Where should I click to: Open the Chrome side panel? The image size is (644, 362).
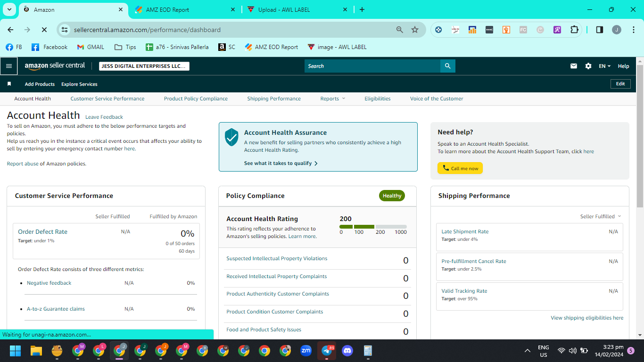coord(600,30)
